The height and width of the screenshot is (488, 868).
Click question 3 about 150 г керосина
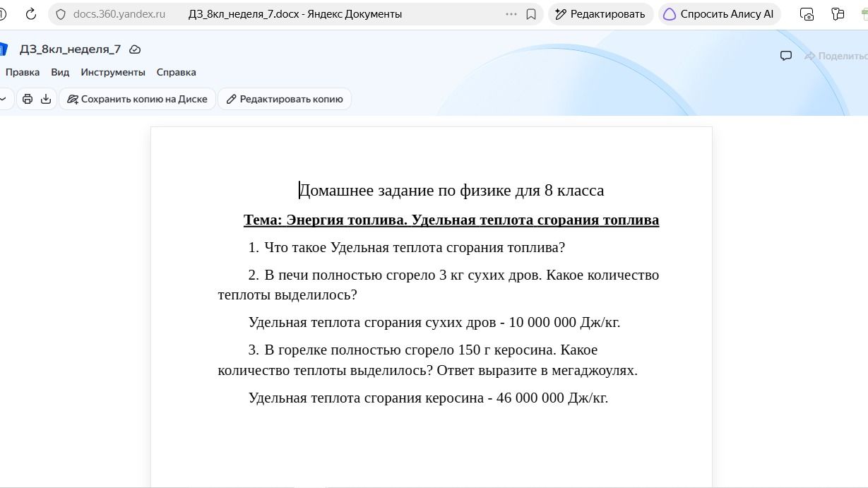[428, 360]
